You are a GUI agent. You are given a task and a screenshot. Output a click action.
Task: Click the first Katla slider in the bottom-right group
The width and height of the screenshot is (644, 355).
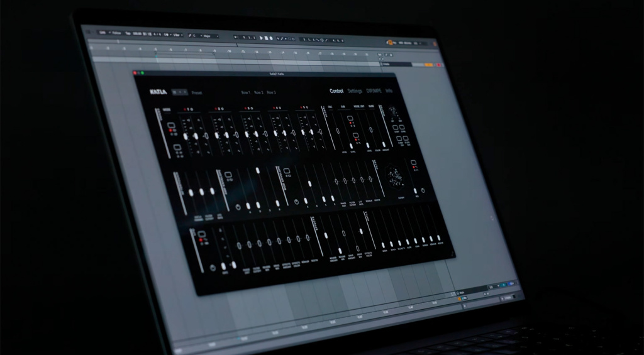383,245
